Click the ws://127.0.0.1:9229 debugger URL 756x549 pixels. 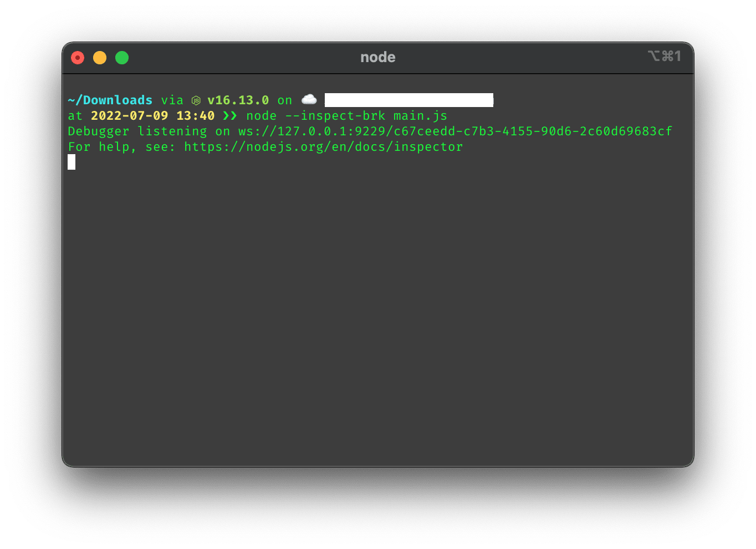289,131
